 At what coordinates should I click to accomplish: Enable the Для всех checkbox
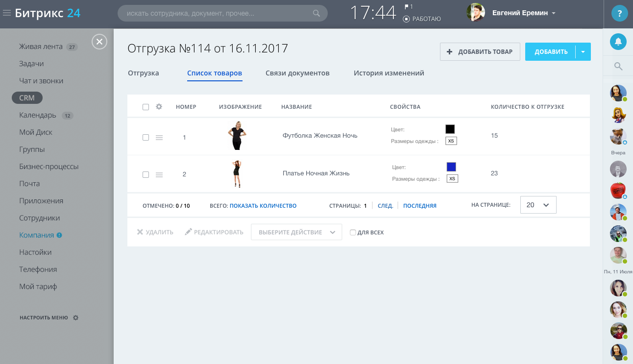pos(353,233)
